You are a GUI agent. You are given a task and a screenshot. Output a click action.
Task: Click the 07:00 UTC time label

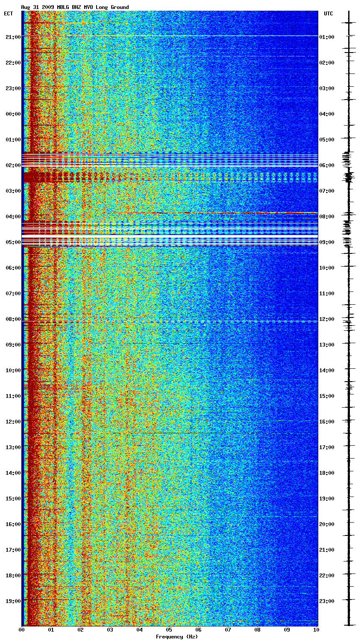[x=326, y=191]
